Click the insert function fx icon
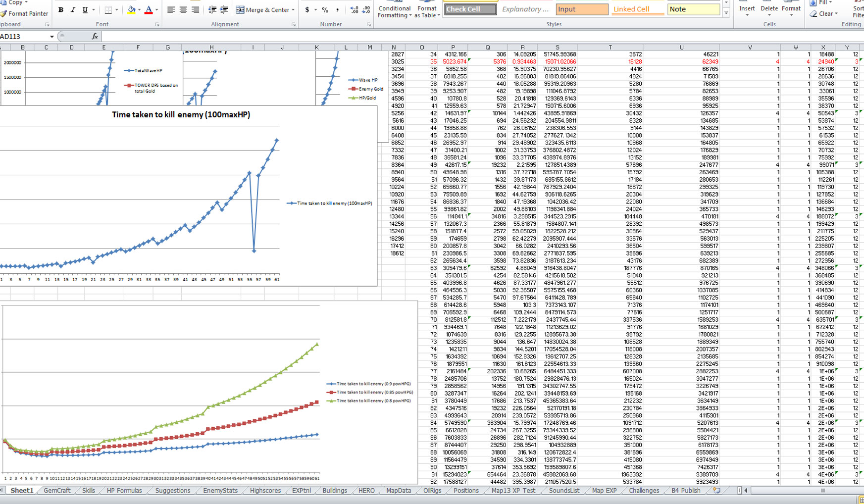Viewport: 864px width, 504px height. [95, 36]
